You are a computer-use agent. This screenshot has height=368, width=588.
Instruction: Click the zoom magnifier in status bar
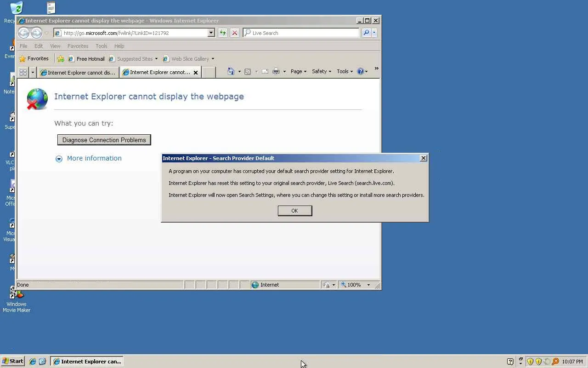344,285
